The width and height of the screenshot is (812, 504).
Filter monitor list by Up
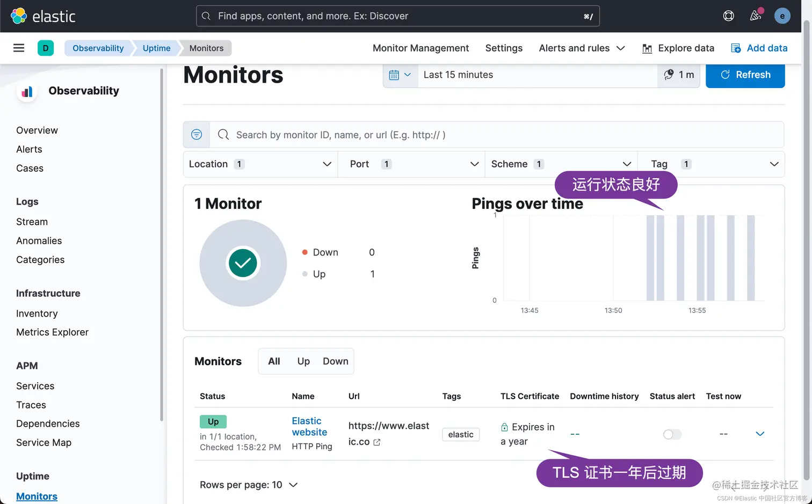[303, 361]
